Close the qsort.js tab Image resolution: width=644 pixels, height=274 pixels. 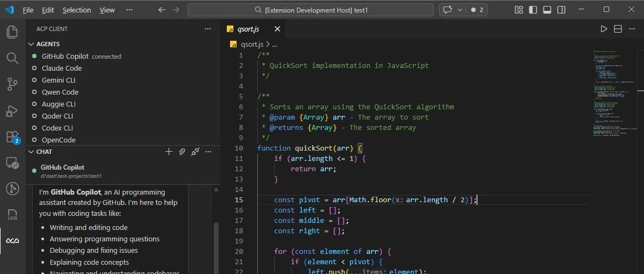[x=277, y=29]
